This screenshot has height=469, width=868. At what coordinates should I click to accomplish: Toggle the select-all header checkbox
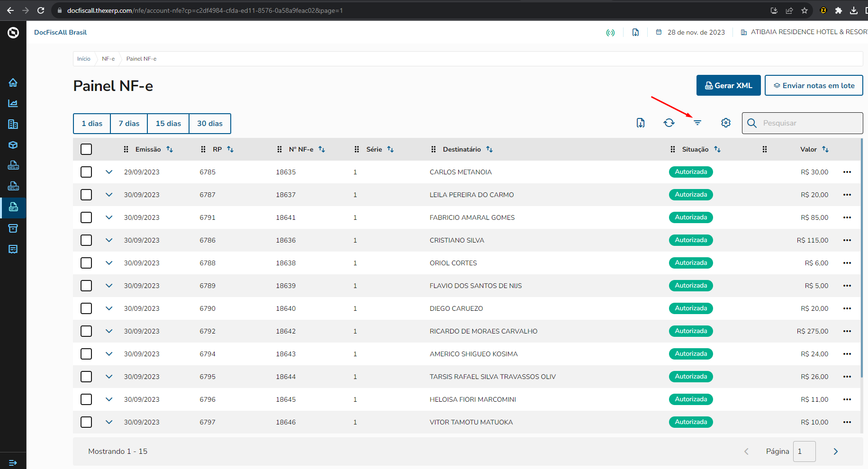pyautogui.click(x=86, y=149)
